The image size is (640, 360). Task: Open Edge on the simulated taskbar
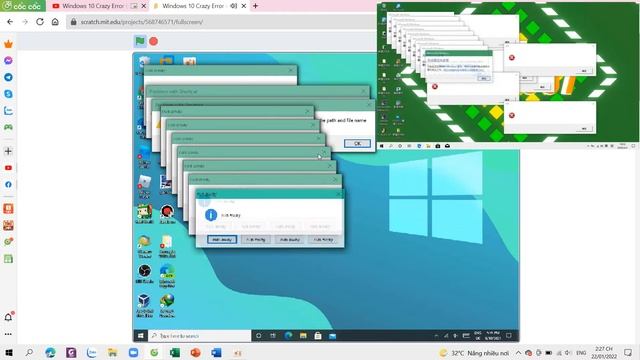[288, 336]
